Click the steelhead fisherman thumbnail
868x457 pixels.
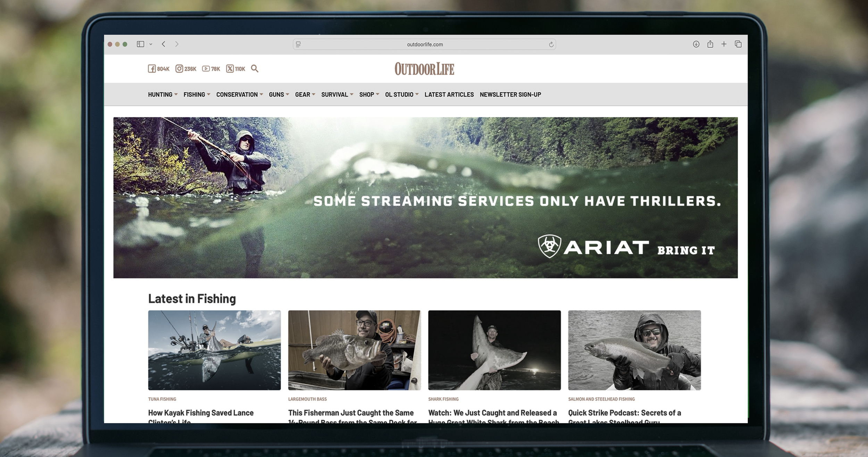pos(634,350)
